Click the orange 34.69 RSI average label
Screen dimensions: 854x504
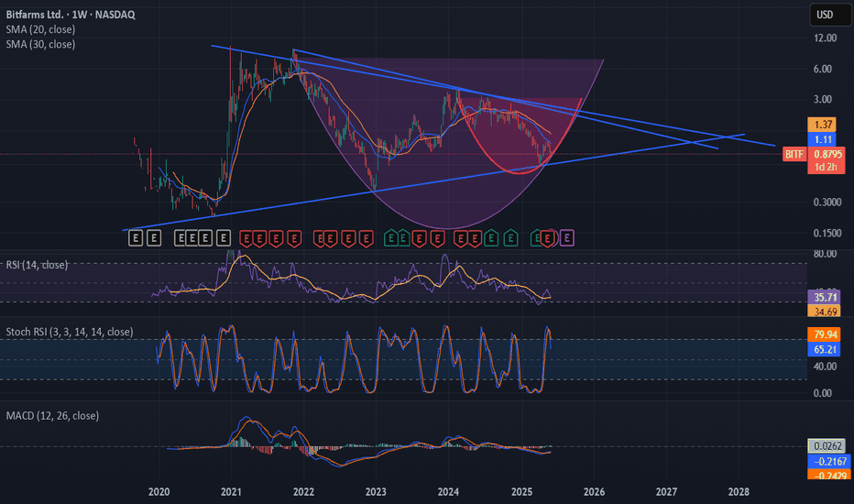[823, 312]
